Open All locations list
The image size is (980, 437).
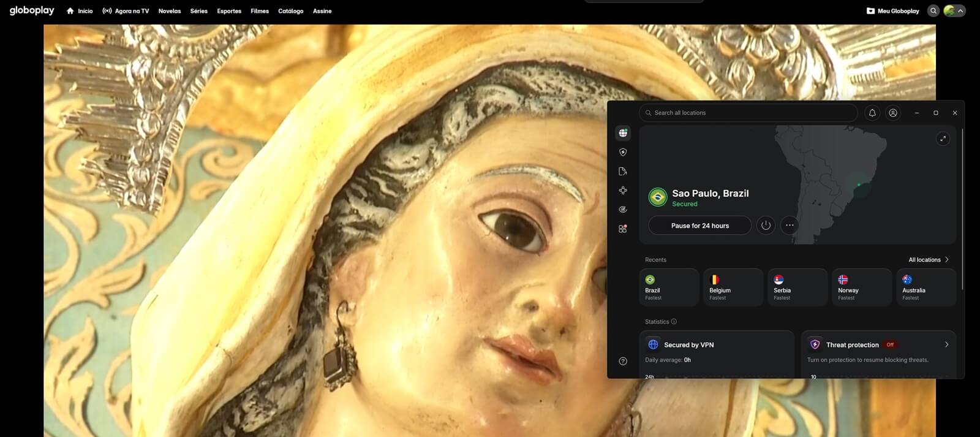[x=929, y=260]
